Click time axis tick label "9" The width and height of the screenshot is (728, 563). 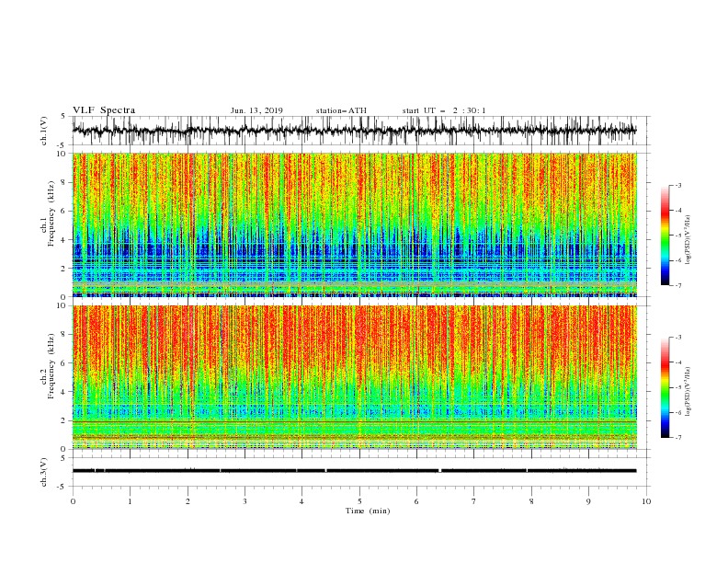588,501
